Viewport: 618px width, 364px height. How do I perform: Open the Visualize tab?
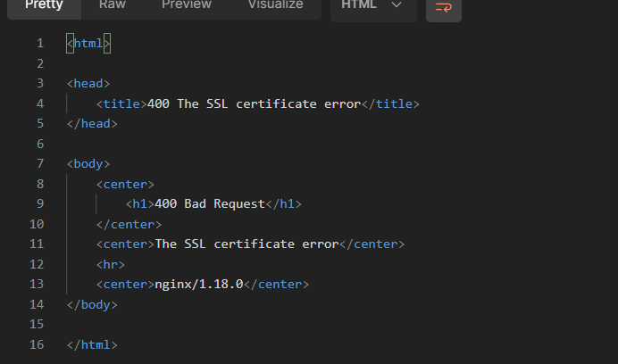[275, 5]
